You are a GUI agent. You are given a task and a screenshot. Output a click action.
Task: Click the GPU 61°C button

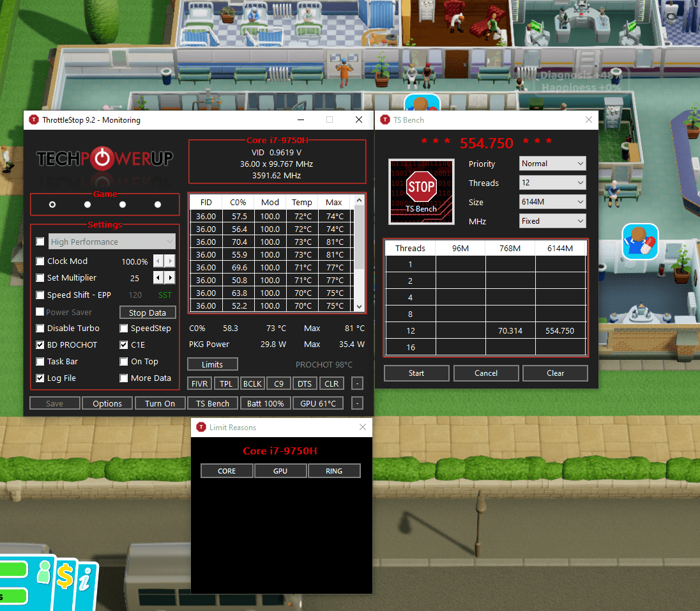pos(318,403)
